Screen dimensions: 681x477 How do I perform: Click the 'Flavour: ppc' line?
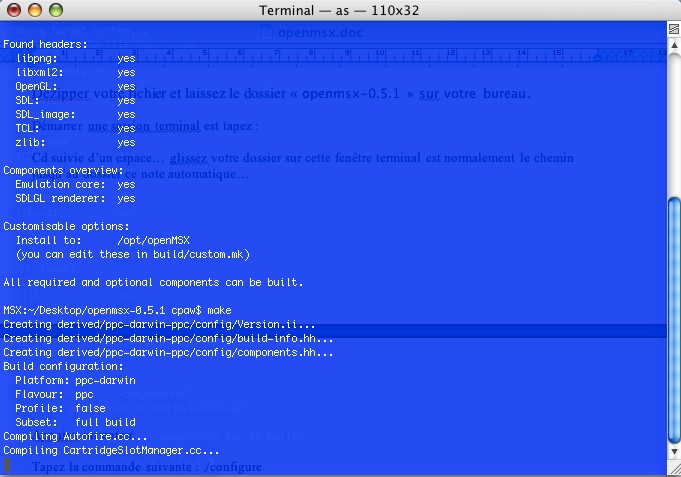pos(54,394)
